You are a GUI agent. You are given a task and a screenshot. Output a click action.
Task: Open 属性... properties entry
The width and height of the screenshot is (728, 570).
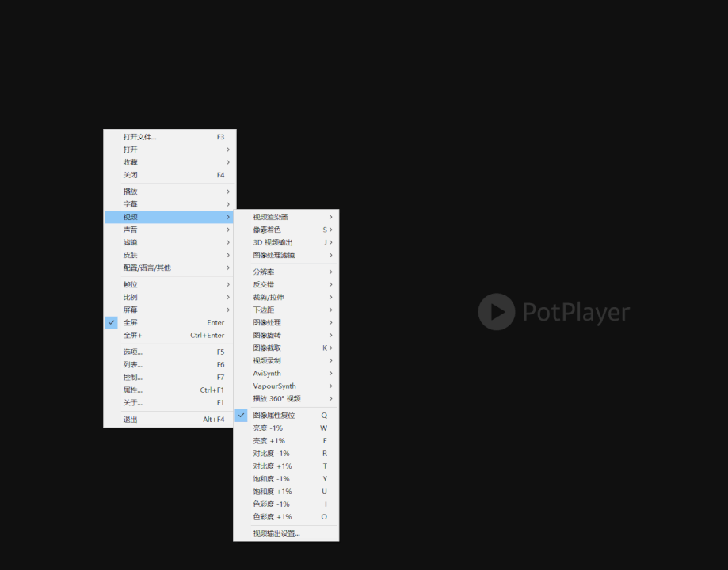170,390
